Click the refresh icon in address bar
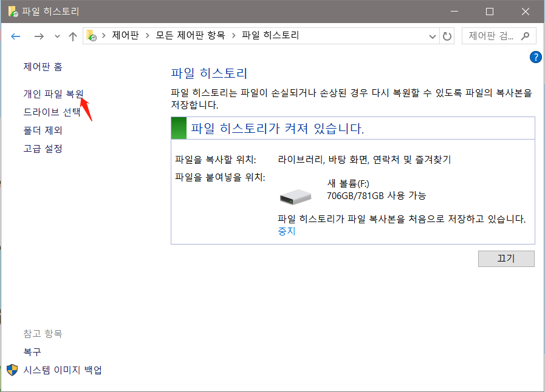This screenshot has height=392, width=545. (447, 36)
